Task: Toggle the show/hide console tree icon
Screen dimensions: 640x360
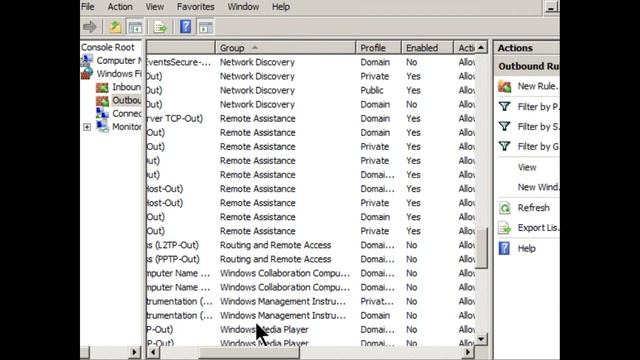Action: [135, 27]
